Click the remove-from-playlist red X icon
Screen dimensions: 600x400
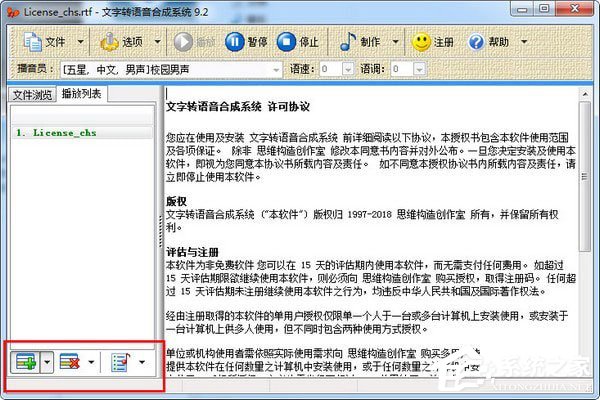point(70,362)
